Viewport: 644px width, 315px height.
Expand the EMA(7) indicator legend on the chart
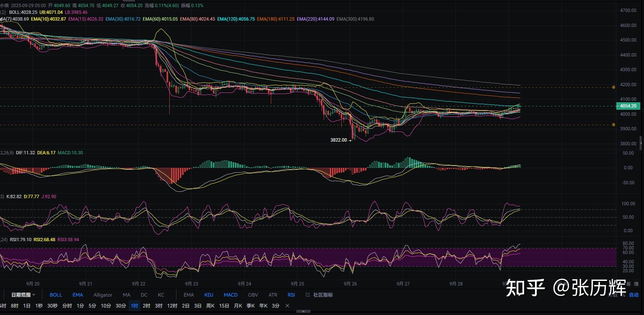pyautogui.click(x=14, y=19)
